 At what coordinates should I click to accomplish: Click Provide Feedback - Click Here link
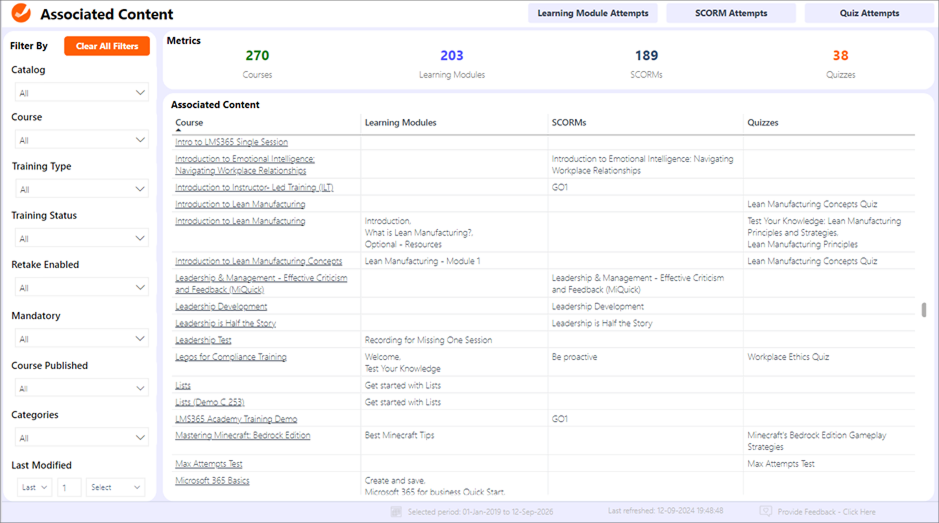[825, 512]
